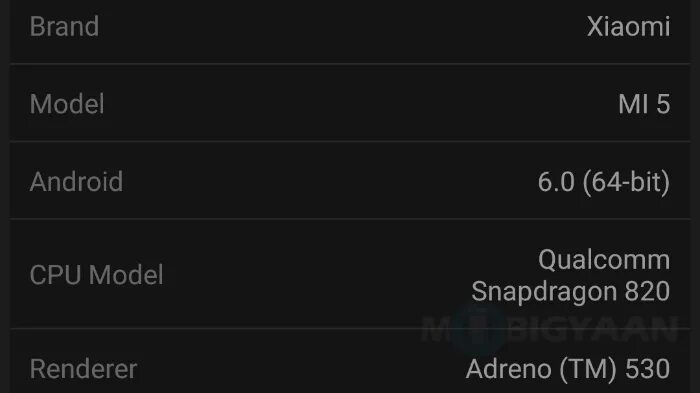Select the Model label
Viewport: 700px width, 393px height.
click(67, 104)
